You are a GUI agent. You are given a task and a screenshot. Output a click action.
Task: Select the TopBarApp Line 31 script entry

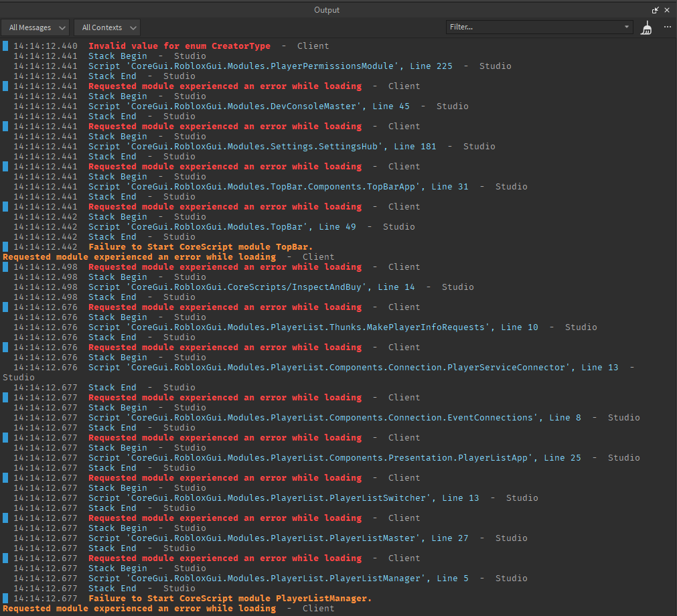[279, 187]
